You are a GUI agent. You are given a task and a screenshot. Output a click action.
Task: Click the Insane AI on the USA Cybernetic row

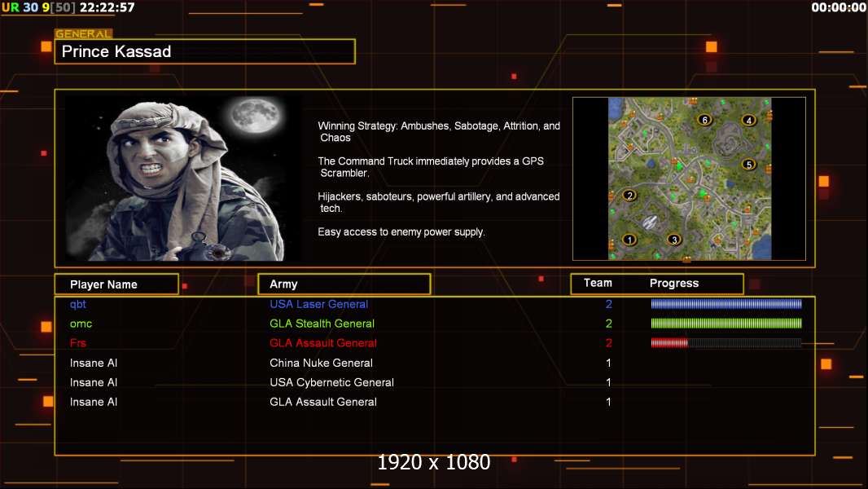pyautogui.click(x=94, y=382)
